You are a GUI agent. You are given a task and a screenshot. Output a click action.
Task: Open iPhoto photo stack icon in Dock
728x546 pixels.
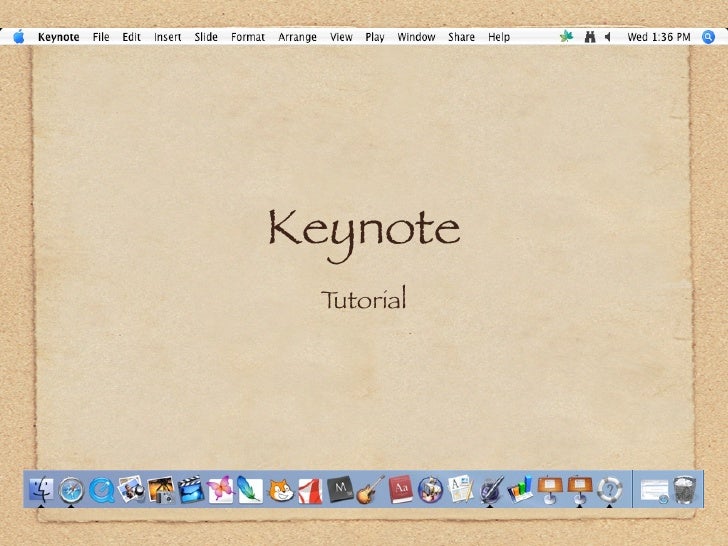pyautogui.click(x=131, y=489)
